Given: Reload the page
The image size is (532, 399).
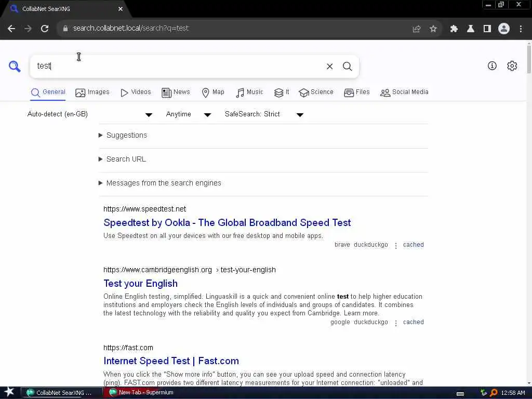Looking at the screenshot, I should pos(45,29).
